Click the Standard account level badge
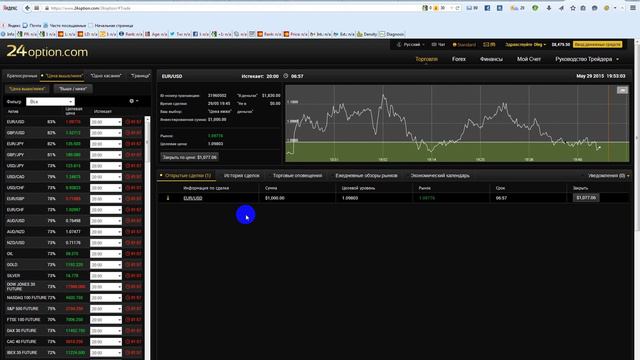The height and width of the screenshot is (360, 640). (x=464, y=44)
